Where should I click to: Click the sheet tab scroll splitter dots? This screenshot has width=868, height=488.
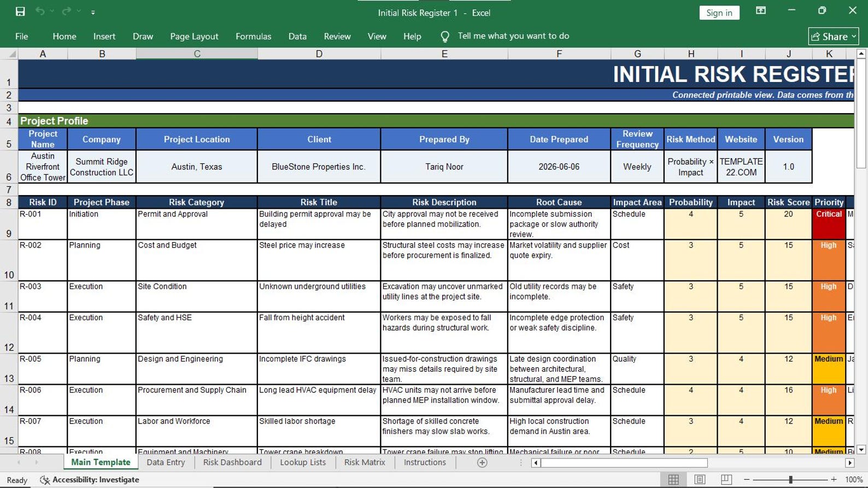[x=520, y=463]
